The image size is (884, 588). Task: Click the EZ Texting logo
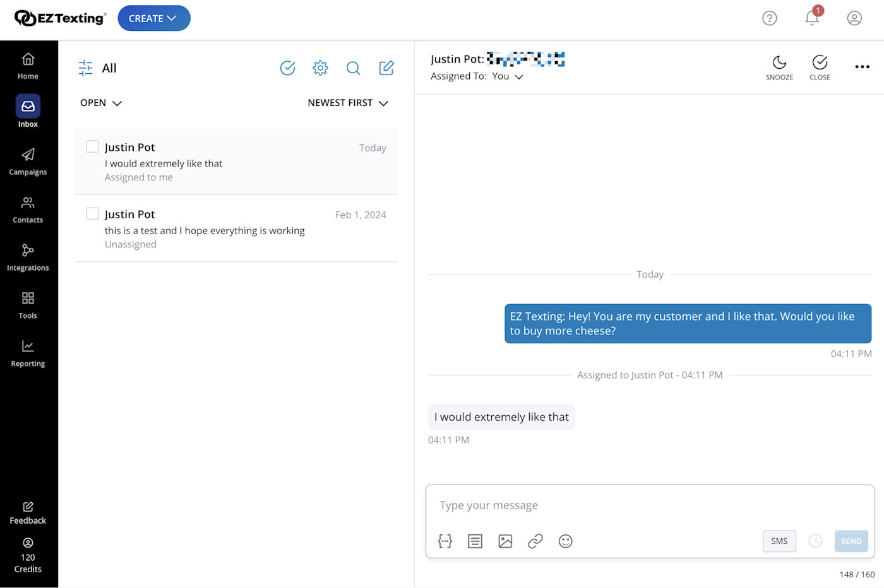tap(61, 18)
